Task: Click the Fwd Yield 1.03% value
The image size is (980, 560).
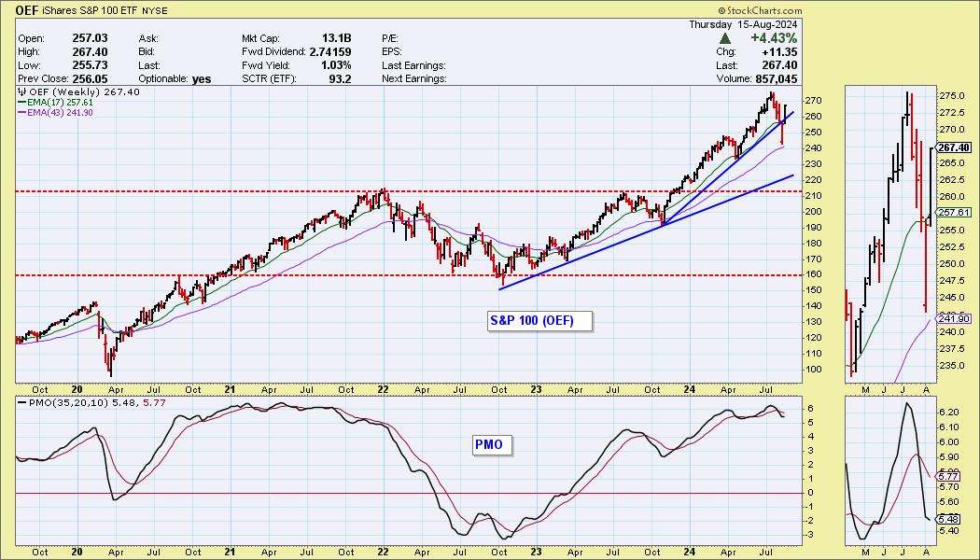Action: pos(338,65)
